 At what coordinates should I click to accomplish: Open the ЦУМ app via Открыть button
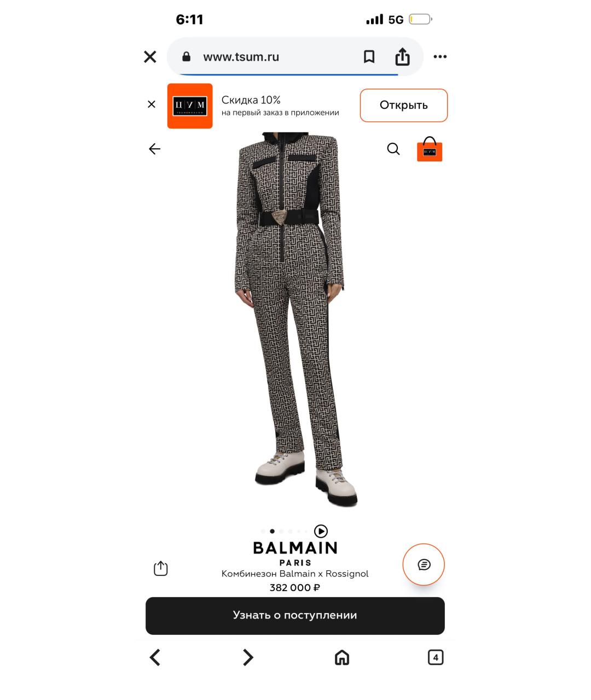point(404,105)
